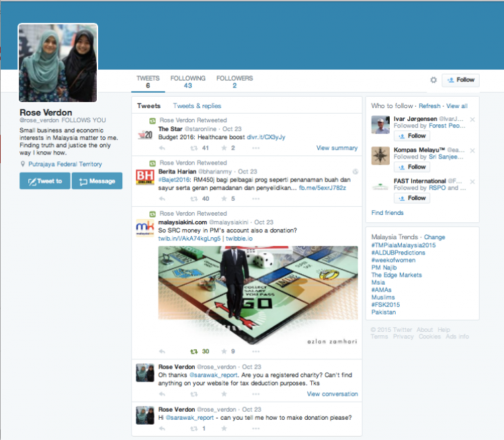Viewport: 504px width, 440px height.
Task: Favorite the Berita Harian tweet
Action: [x=224, y=199]
